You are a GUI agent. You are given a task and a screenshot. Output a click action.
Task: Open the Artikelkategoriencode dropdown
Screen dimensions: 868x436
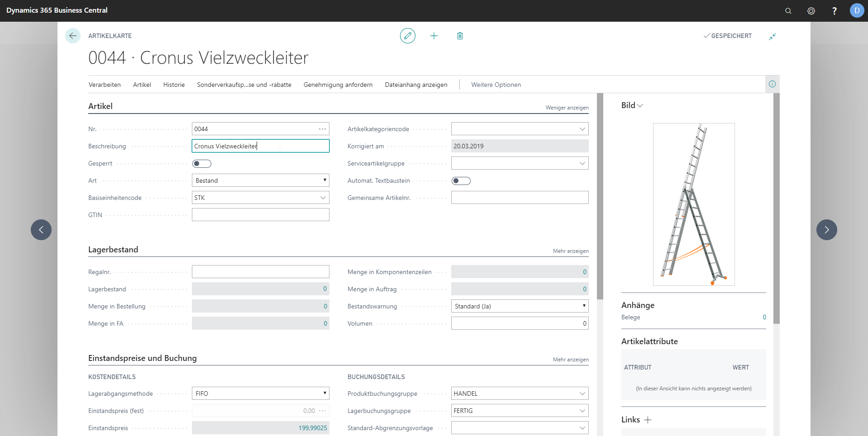tap(582, 129)
